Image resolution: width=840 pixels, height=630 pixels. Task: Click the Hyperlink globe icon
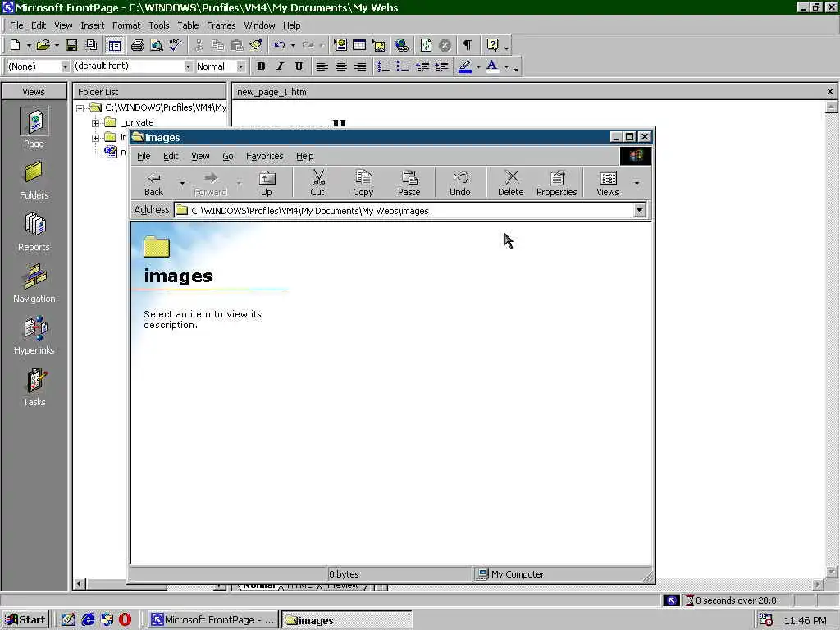pos(402,46)
